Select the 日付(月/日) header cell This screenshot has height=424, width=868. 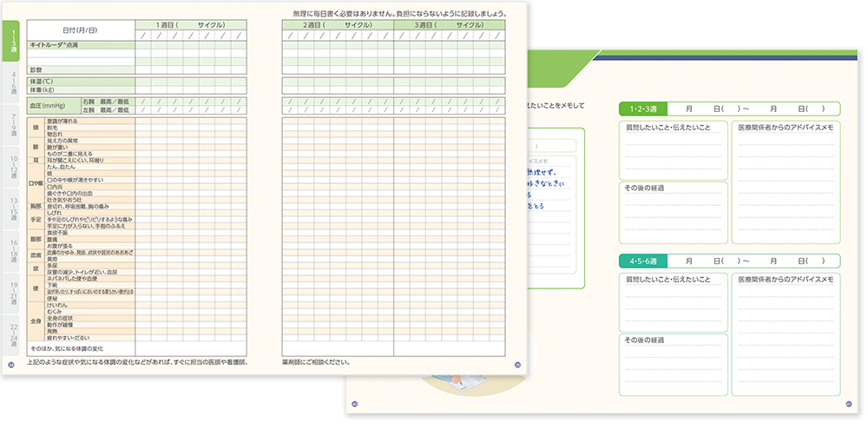pos(80,31)
